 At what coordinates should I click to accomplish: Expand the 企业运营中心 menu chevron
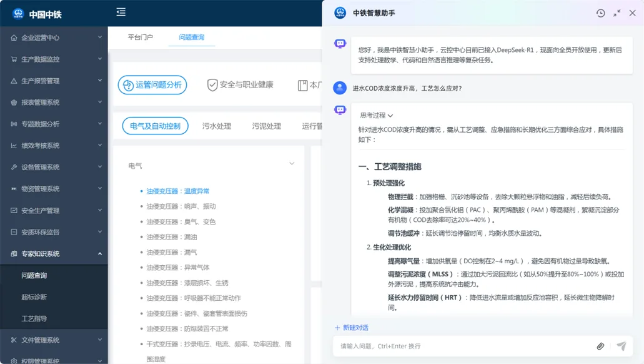tap(100, 38)
